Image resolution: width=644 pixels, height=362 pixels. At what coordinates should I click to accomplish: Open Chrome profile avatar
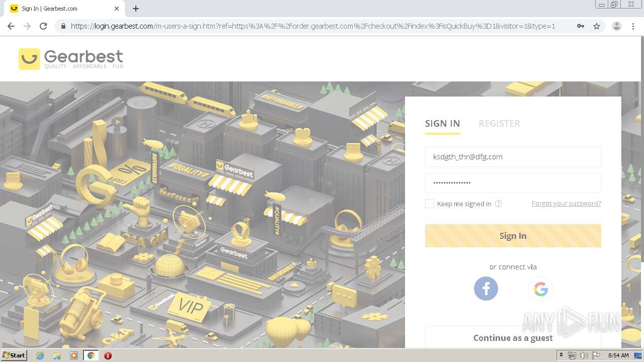(x=616, y=26)
